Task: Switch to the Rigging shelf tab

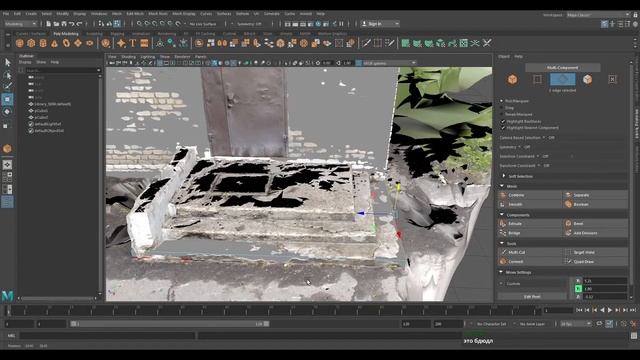Action: point(117,34)
